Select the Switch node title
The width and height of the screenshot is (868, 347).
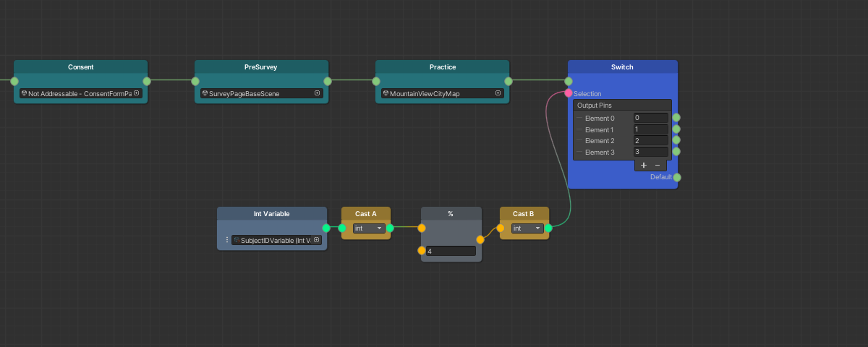(622, 67)
